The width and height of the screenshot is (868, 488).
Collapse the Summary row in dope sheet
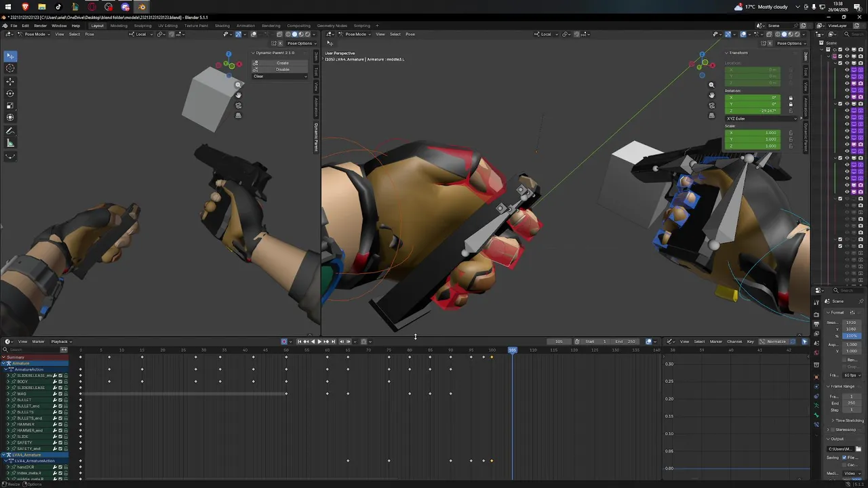[3, 357]
